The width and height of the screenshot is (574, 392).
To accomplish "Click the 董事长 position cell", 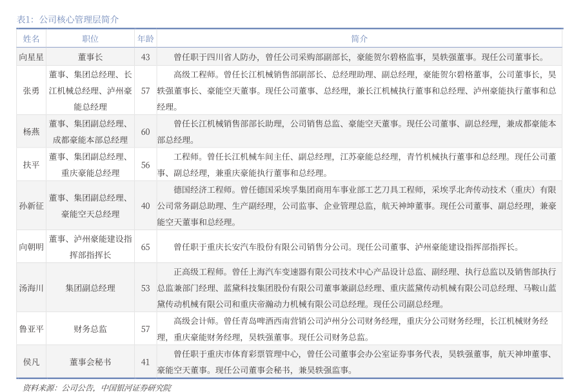I will (90, 57).
